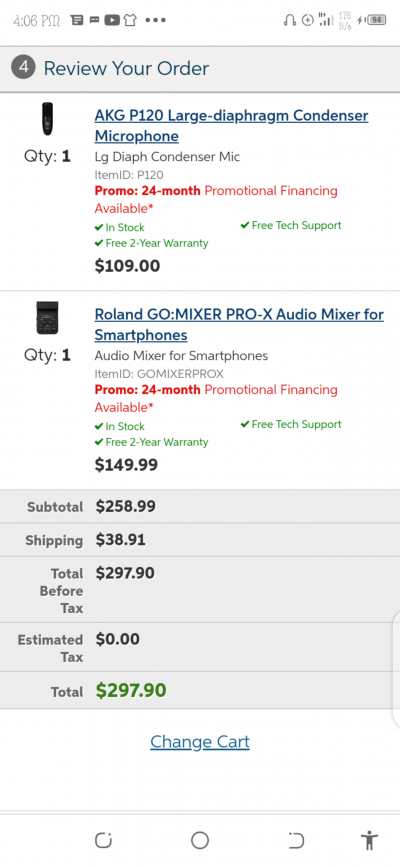The width and height of the screenshot is (400, 867).
Task: Tap the Android home circle button
Action: (x=200, y=840)
